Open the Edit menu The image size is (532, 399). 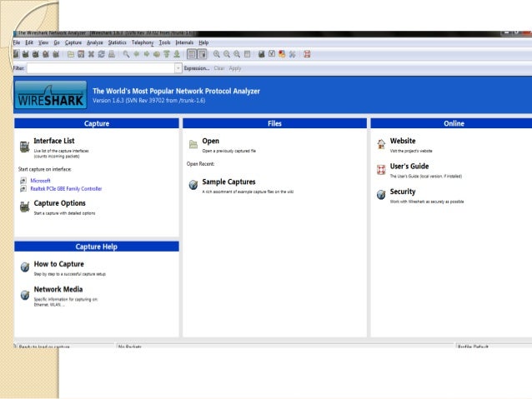point(29,42)
